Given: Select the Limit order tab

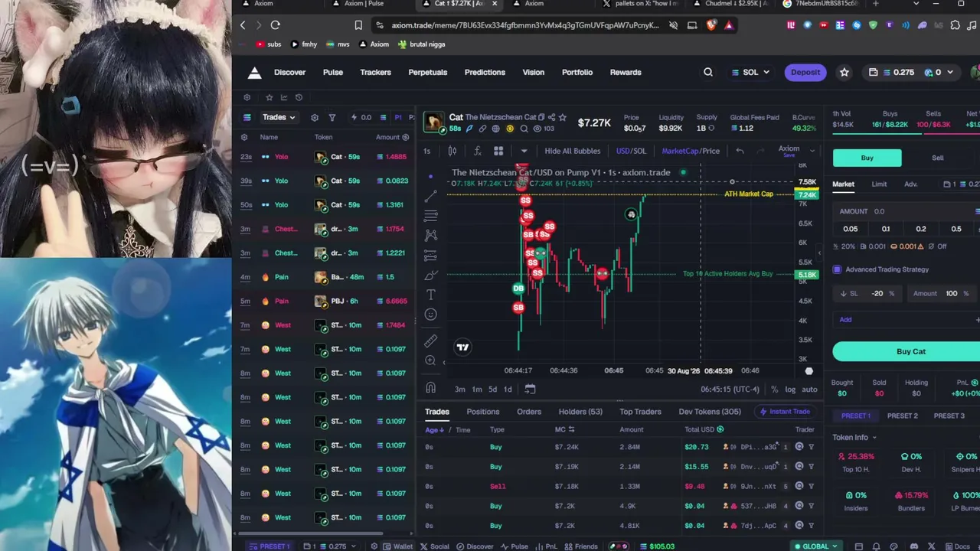Looking at the screenshot, I should (x=879, y=184).
